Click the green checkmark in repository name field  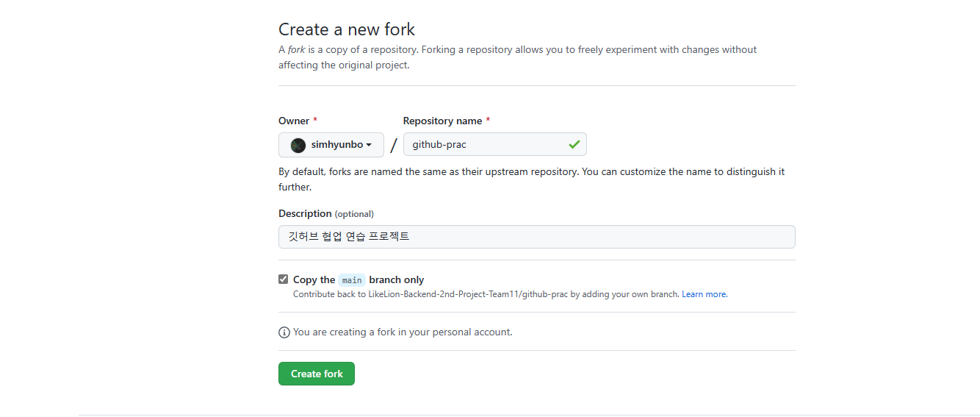click(x=574, y=145)
